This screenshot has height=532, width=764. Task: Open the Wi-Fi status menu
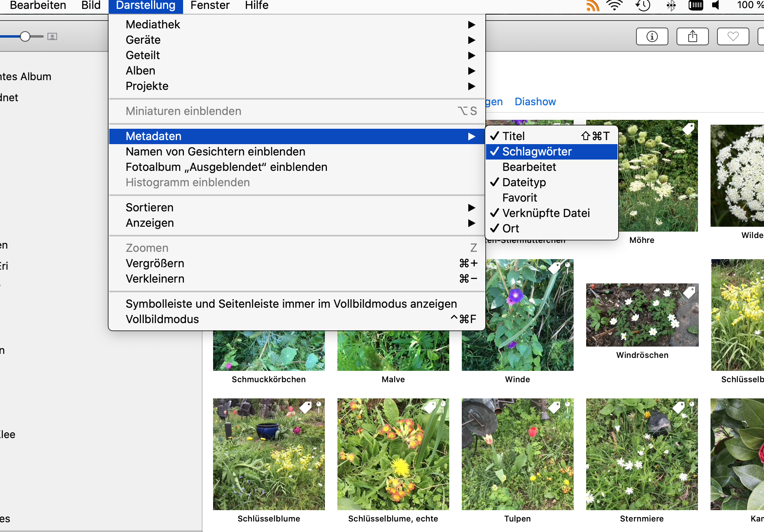(615, 6)
